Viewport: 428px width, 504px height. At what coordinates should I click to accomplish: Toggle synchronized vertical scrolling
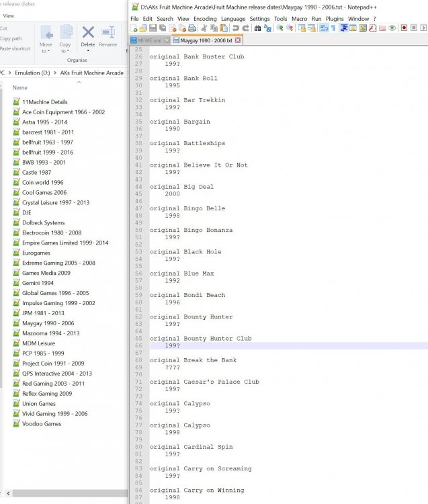click(302, 28)
